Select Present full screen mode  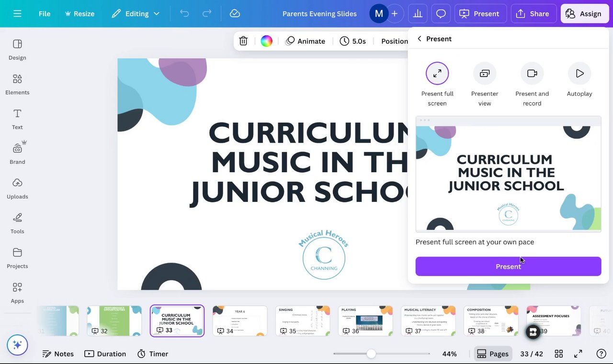[437, 85]
